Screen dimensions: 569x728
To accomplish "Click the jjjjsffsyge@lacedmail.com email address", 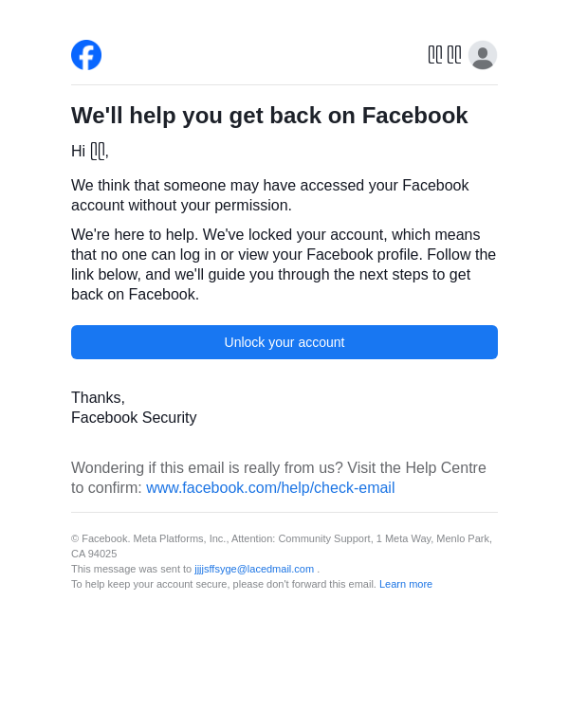I will 254,569.
